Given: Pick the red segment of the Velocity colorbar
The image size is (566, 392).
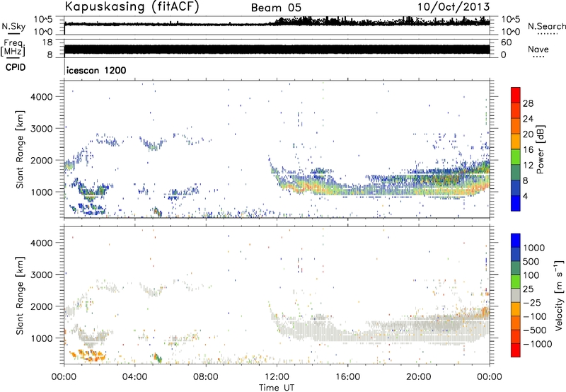Looking at the screenshot, I should pyautogui.click(x=516, y=350).
